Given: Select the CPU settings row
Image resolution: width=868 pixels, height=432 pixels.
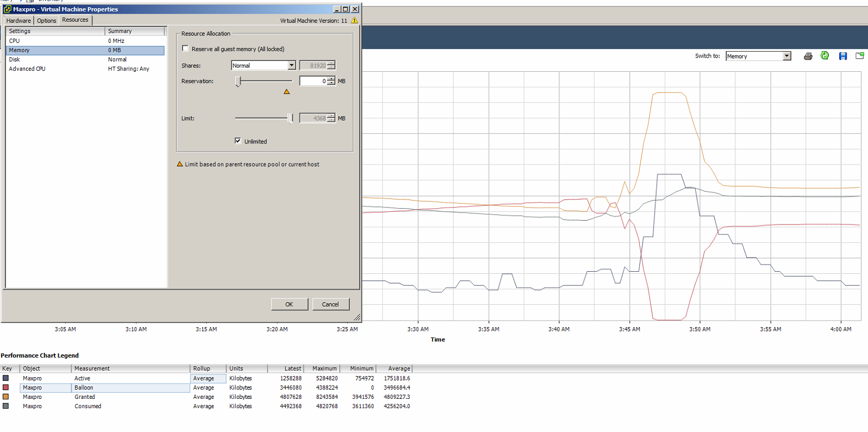Looking at the screenshot, I should coord(85,41).
